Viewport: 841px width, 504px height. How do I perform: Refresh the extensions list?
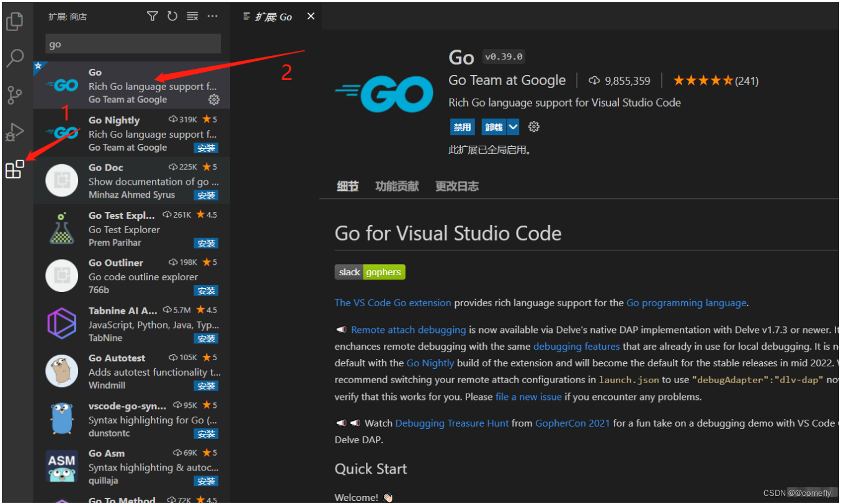click(172, 16)
